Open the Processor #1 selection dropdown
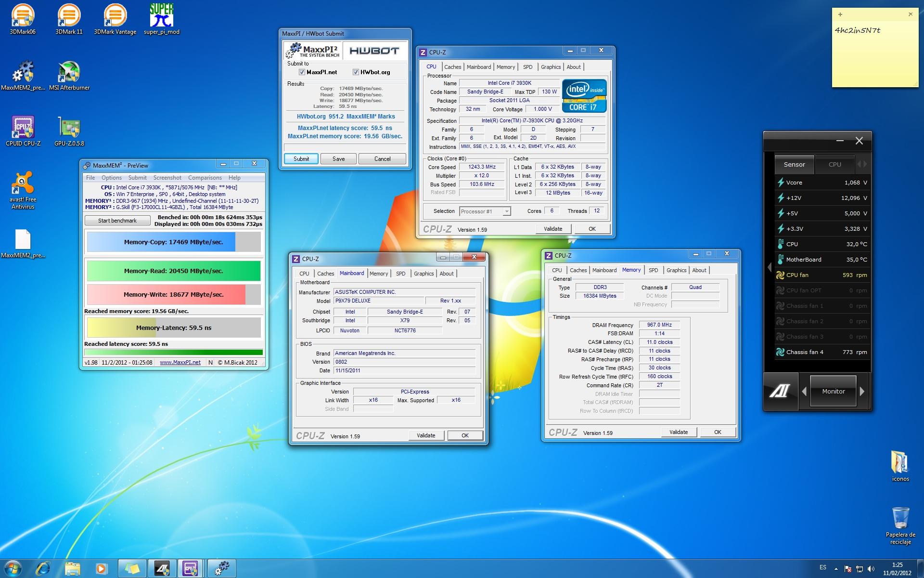This screenshot has width=924, height=578. pos(485,211)
